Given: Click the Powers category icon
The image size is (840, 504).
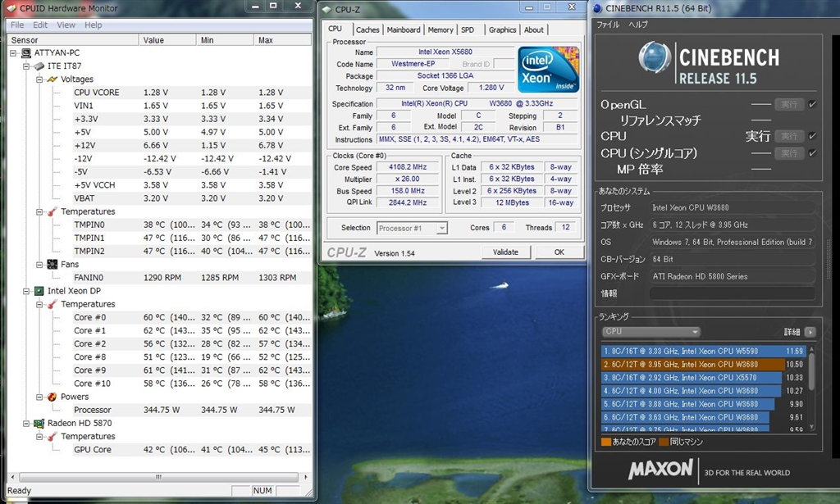Looking at the screenshot, I should (x=52, y=397).
